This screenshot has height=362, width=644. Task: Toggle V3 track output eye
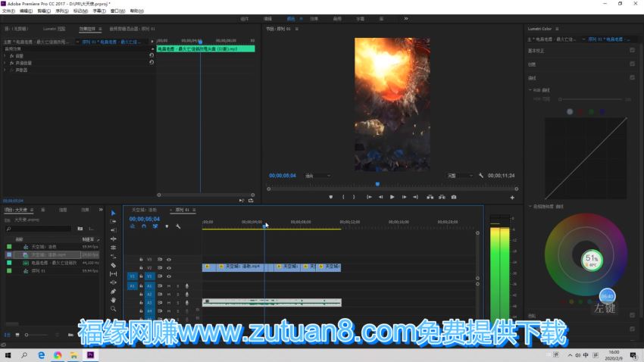pyautogui.click(x=169, y=260)
